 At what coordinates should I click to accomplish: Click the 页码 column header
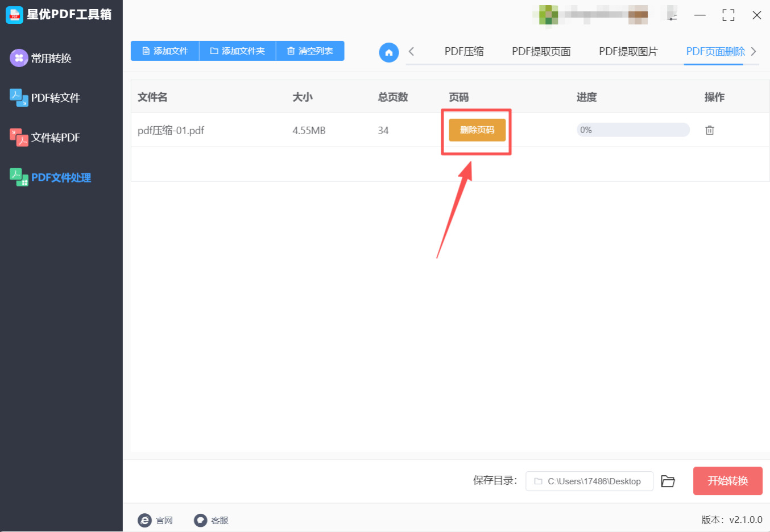tap(459, 97)
